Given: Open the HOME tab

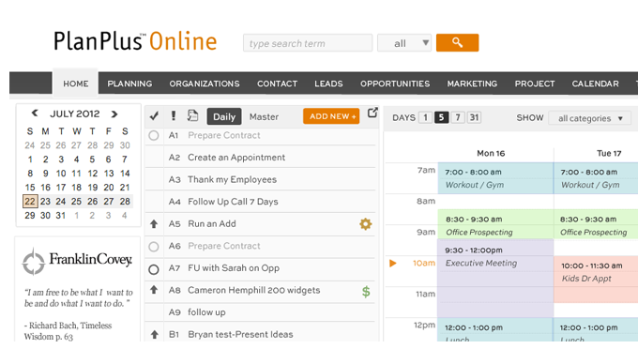Looking at the screenshot, I should 76,83.
